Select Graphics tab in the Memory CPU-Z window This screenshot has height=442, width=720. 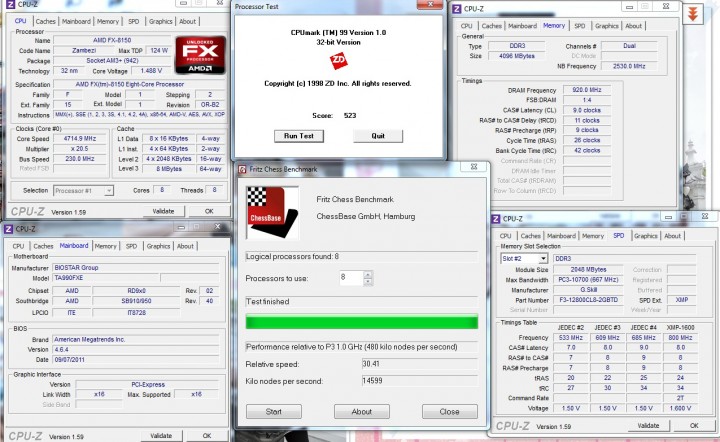click(607, 26)
